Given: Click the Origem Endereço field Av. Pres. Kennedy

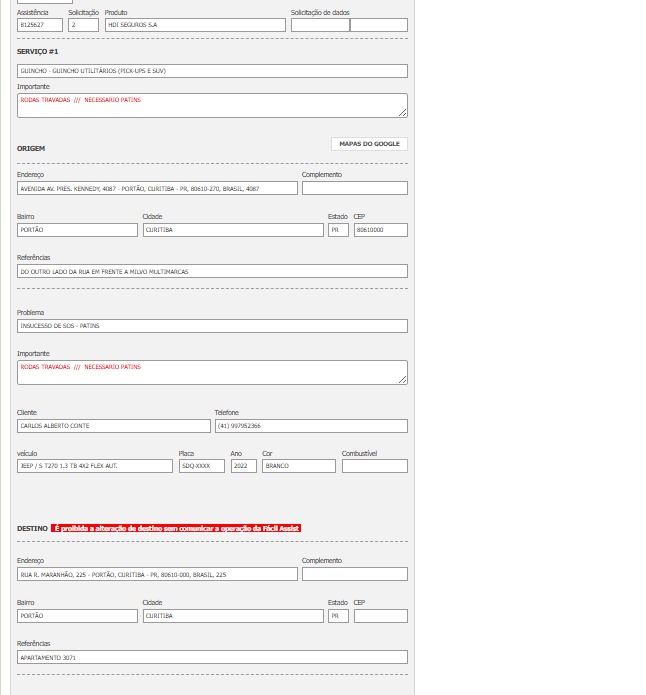Looking at the screenshot, I should click(157, 188).
